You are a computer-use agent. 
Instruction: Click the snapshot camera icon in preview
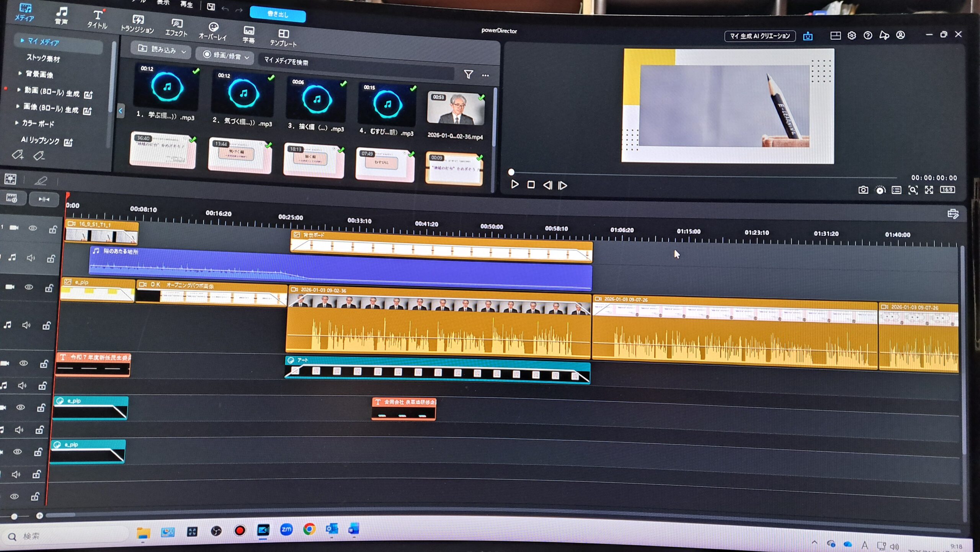(863, 190)
